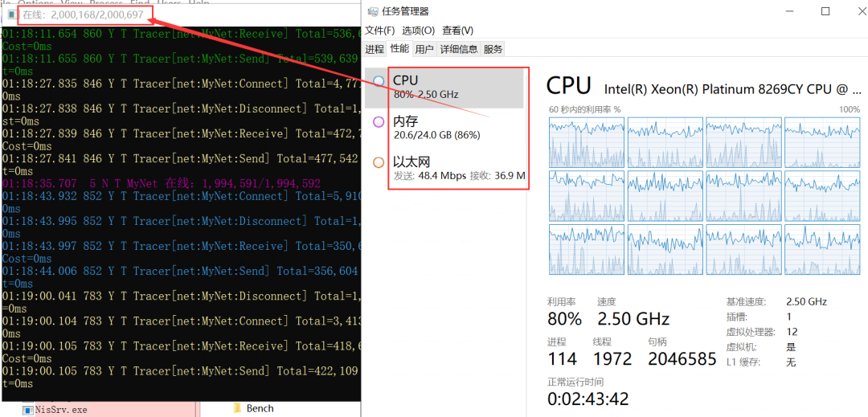Maximize the Task Manager window

(x=825, y=11)
